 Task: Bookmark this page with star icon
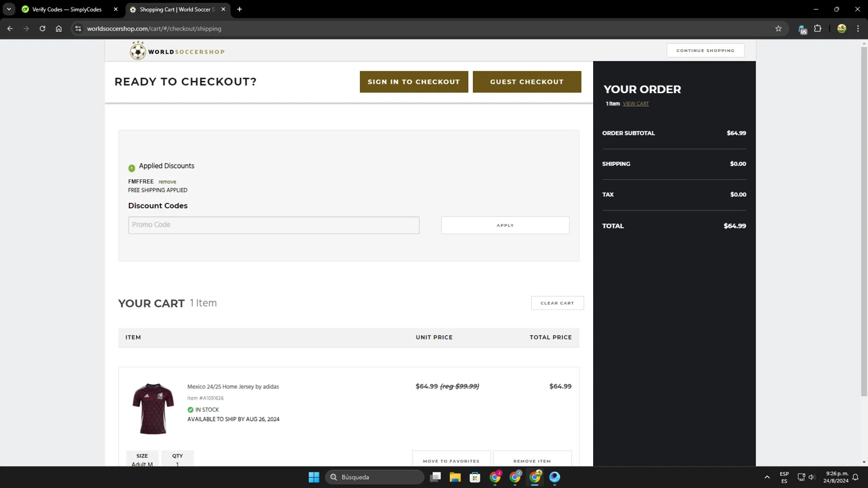coord(778,28)
